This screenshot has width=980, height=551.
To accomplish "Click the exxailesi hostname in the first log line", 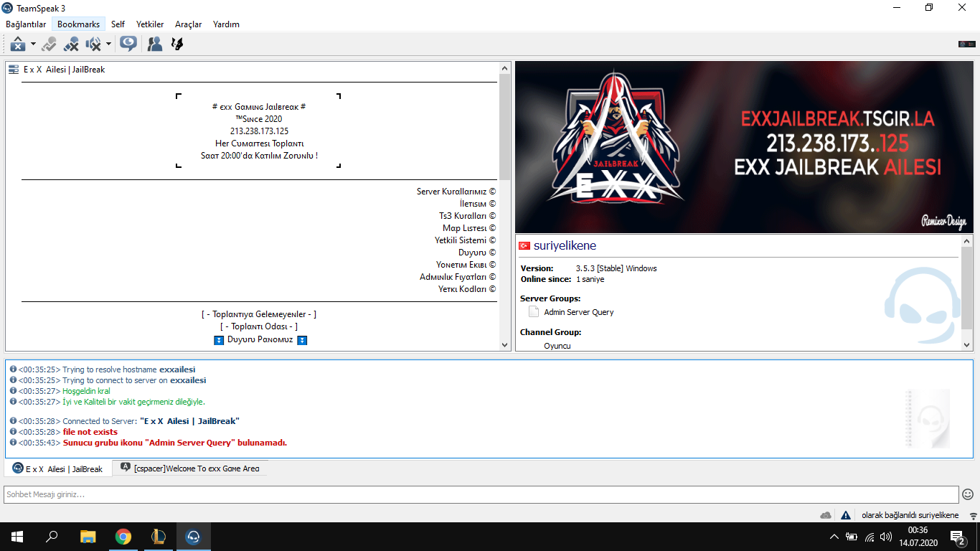I will tap(177, 369).
